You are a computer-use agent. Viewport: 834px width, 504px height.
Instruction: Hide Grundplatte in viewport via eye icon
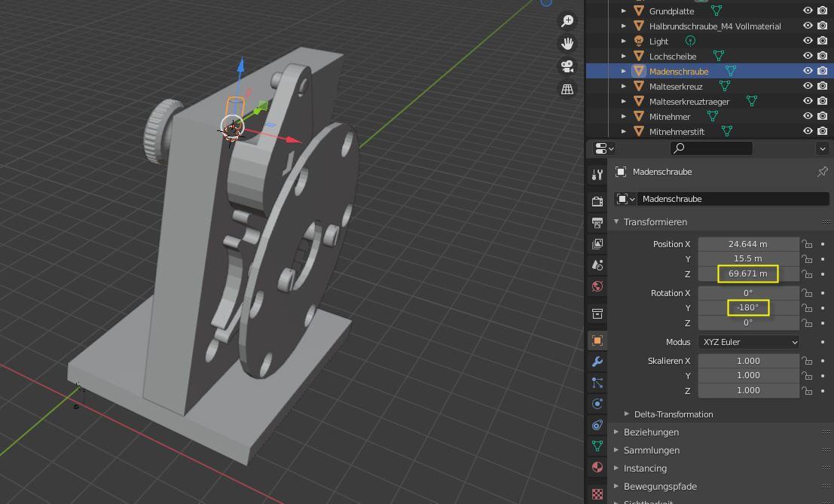808,11
